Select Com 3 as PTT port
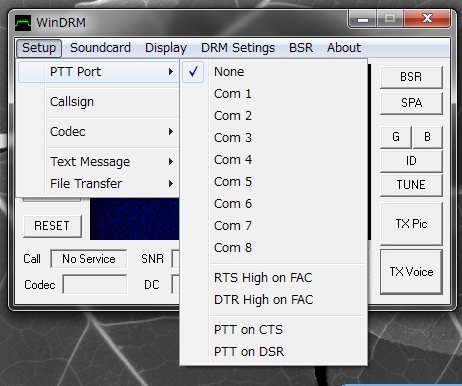Image resolution: width=462 pixels, height=386 pixels. point(274,138)
